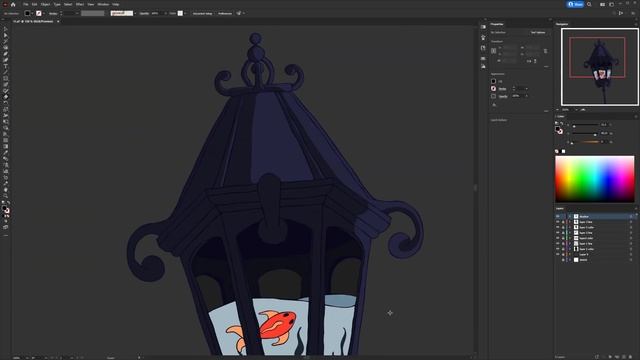Open the Window menu
Viewport: 640px width, 360px height.
click(103, 4)
